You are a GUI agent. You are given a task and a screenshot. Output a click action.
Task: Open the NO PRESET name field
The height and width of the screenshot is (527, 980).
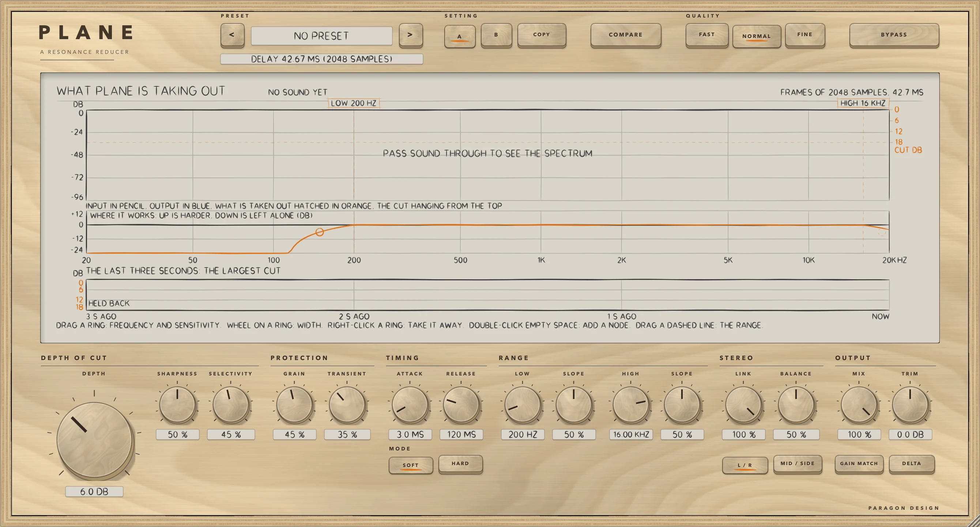[321, 36]
